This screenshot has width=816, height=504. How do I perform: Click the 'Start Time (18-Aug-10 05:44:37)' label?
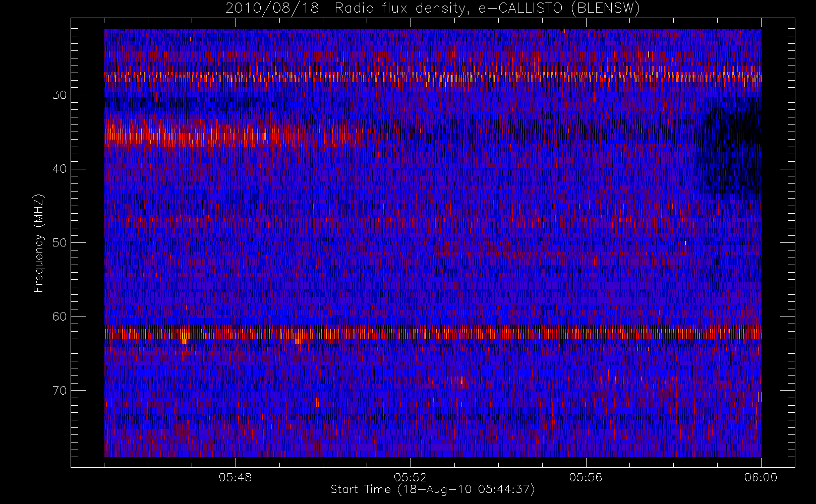pyautogui.click(x=432, y=489)
